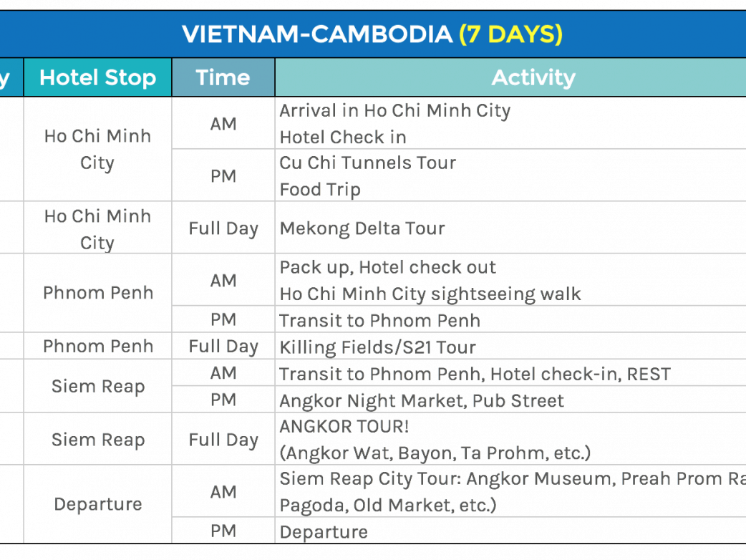
Task: Select the Mekong Delta Tour cell
Action: (x=362, y=228)
